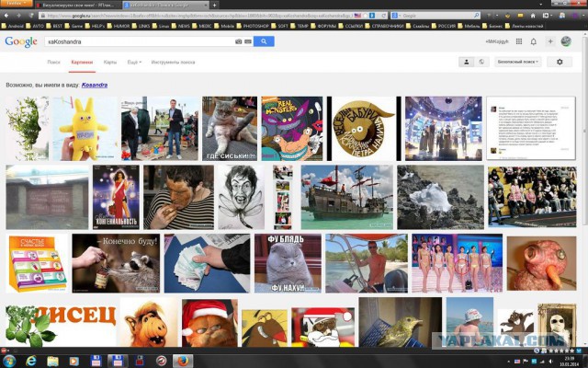Click magnifier in Firefox search box
Viewport: 588px width, 368px height.
pos(476,16)
